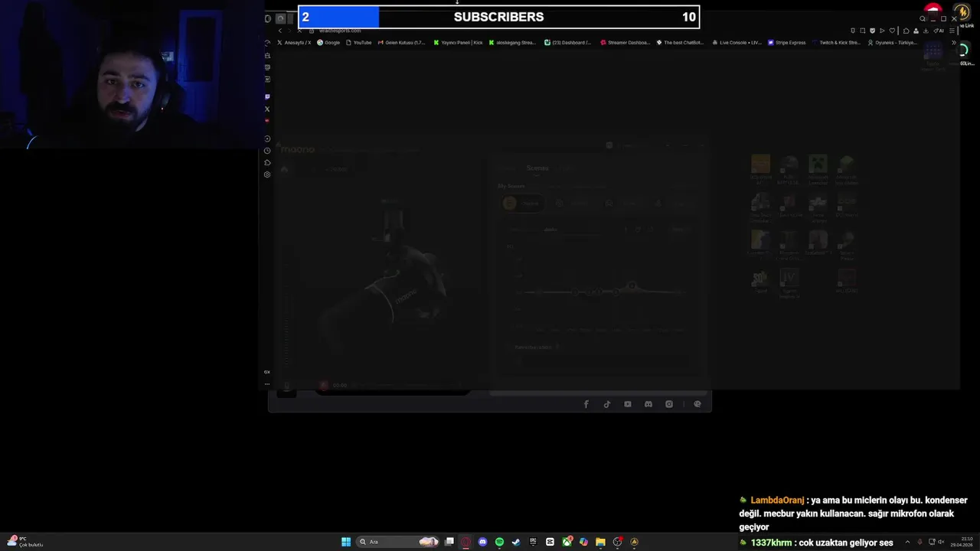This screenshot has height=551, width=980.
Task: Click the 1337khrm chat username
Action: pos(771,543)
